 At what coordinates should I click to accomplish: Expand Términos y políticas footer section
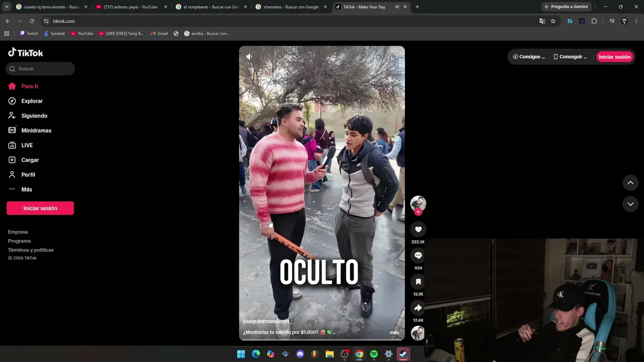31,250
